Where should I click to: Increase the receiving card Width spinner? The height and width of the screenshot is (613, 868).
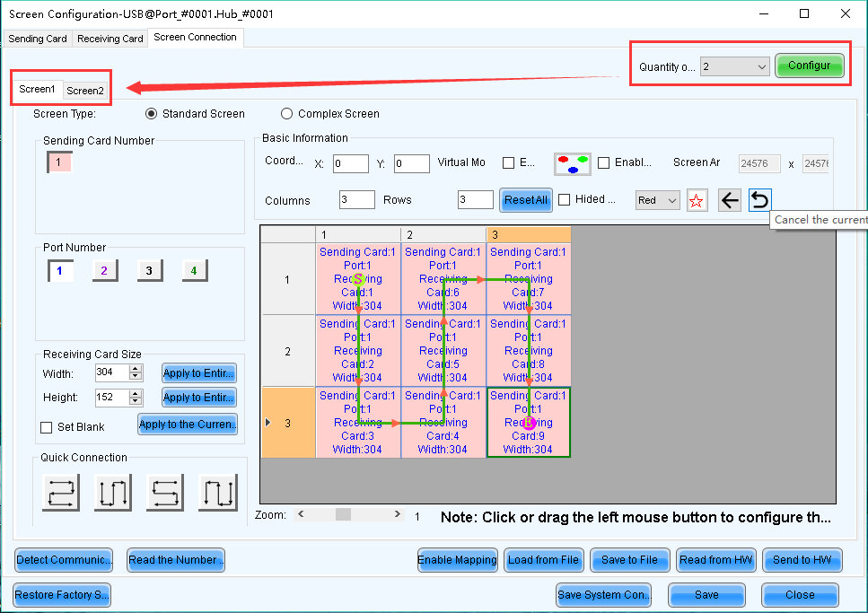click(136, 368)
